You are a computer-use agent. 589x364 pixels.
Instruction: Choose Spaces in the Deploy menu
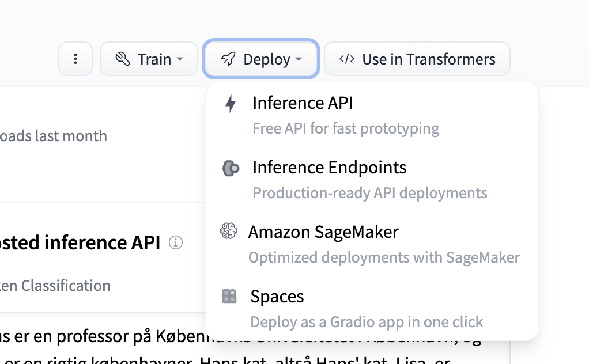(277, 297)
